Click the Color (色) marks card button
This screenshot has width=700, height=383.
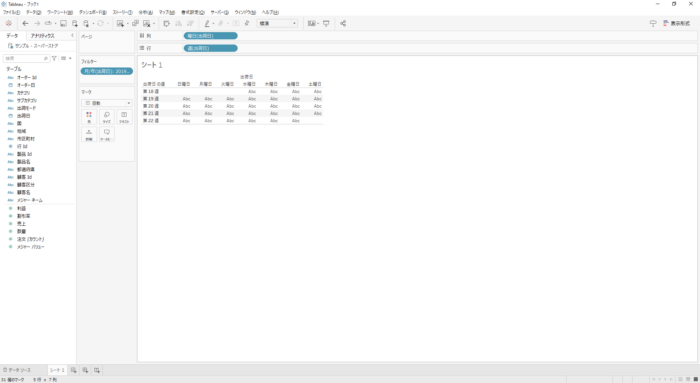point(89,117)
